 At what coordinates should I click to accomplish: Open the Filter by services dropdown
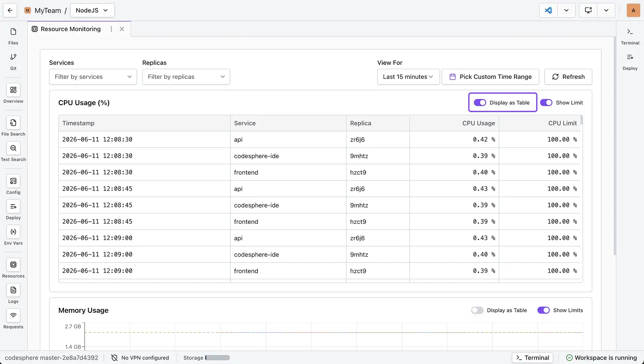tap(93, 77)
